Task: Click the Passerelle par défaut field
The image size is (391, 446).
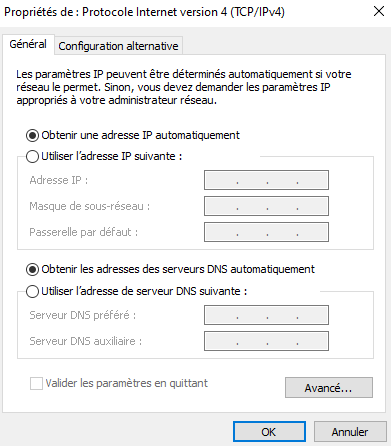Action: tap(266, 232)
